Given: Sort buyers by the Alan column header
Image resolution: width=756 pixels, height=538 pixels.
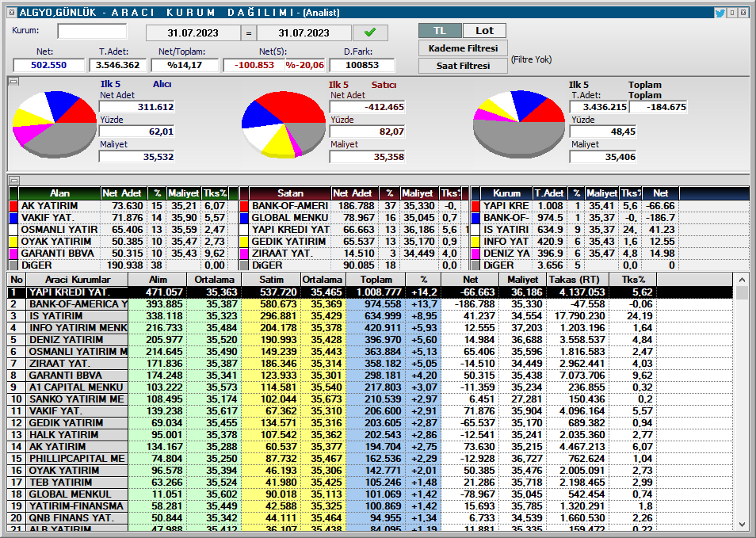Looking at the screenshot, I should tap(59, 193).
